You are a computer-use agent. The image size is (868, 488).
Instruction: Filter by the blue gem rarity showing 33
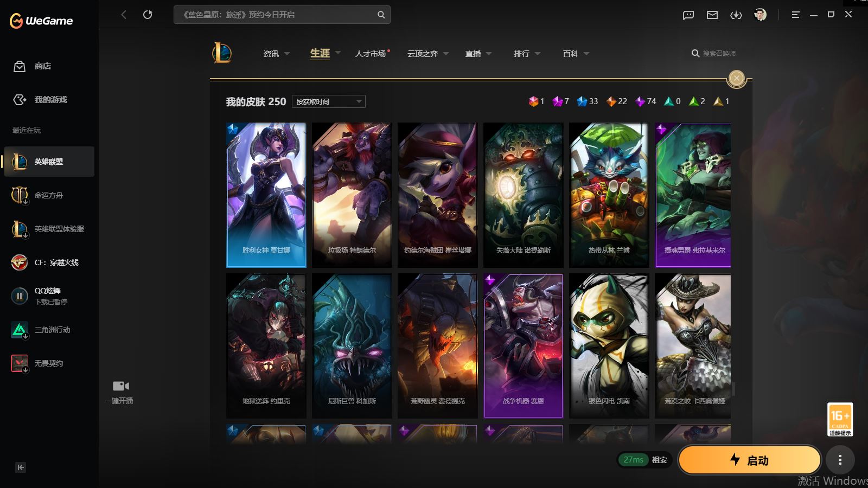coord(588,101)
